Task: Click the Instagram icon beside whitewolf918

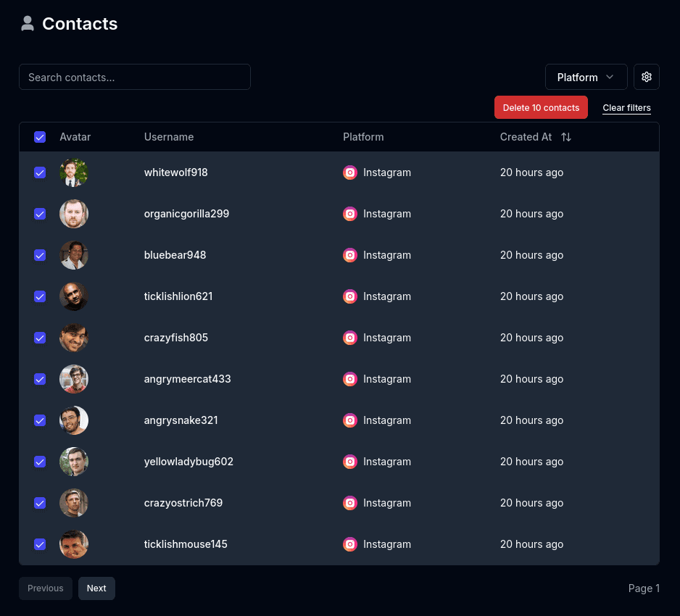Action: click(x=350, y=172)
